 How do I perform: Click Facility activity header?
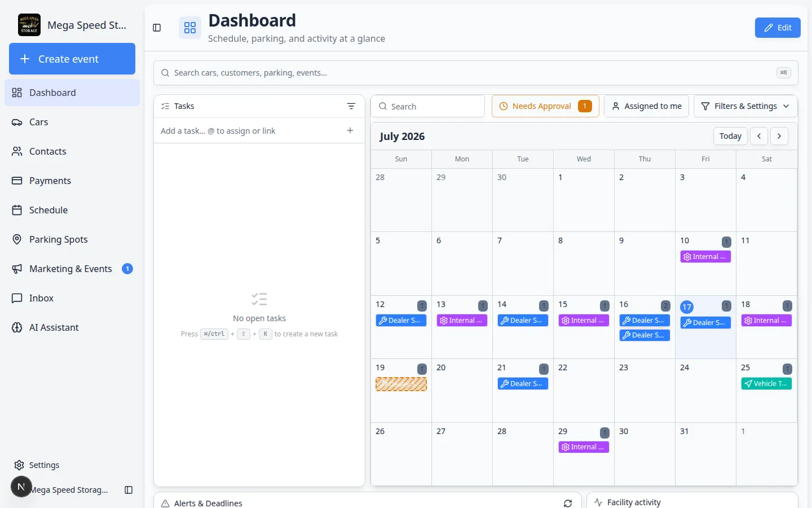point(634,502)
